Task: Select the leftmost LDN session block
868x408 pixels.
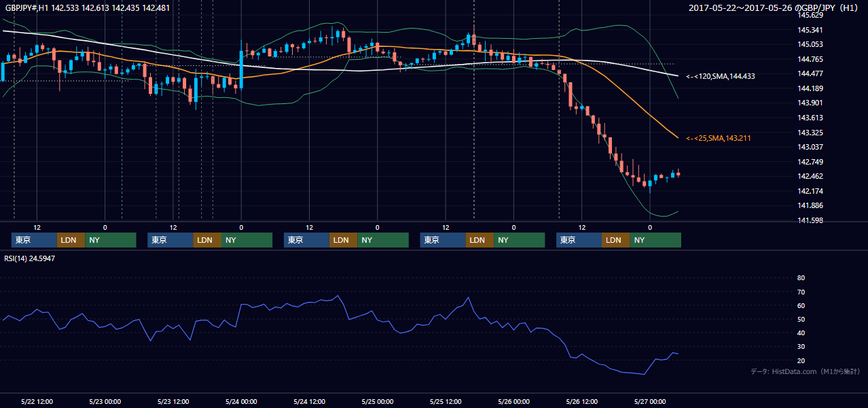Action: tap(71, 240)
